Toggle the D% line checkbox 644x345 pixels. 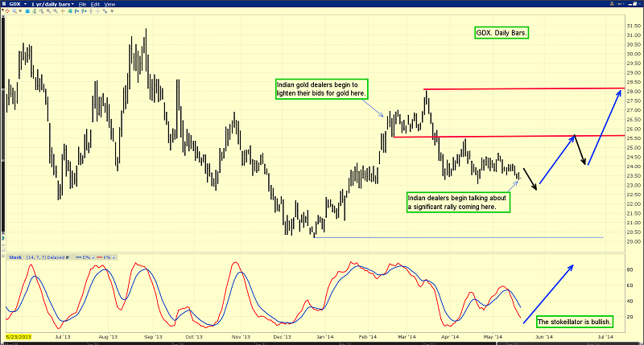93,257
